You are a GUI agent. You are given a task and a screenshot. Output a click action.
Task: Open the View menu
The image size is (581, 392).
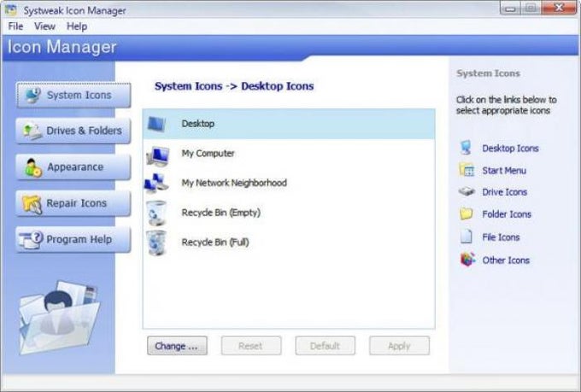(x=44, y=26)
